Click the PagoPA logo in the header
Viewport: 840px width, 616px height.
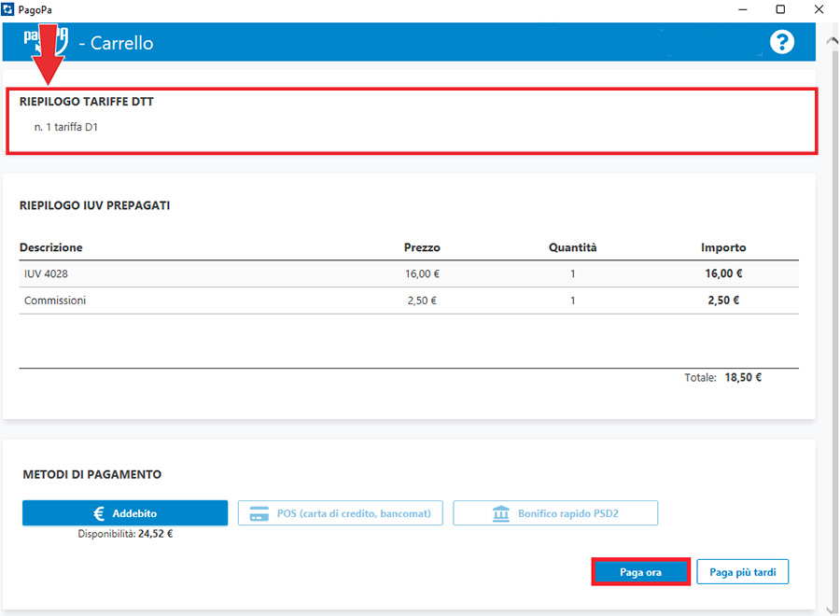(47, 41)
